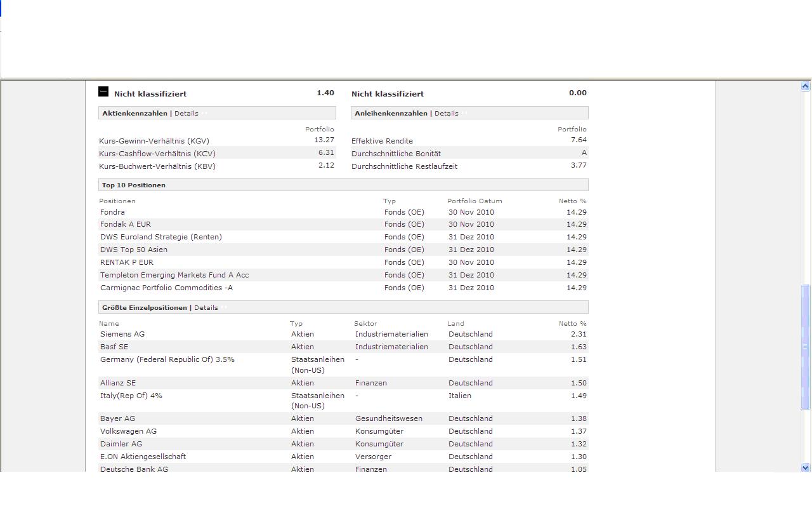Click Fondra's portfolio date 30 Nov 2010
This screenshot has height=508, width=812.
[471, 212]
